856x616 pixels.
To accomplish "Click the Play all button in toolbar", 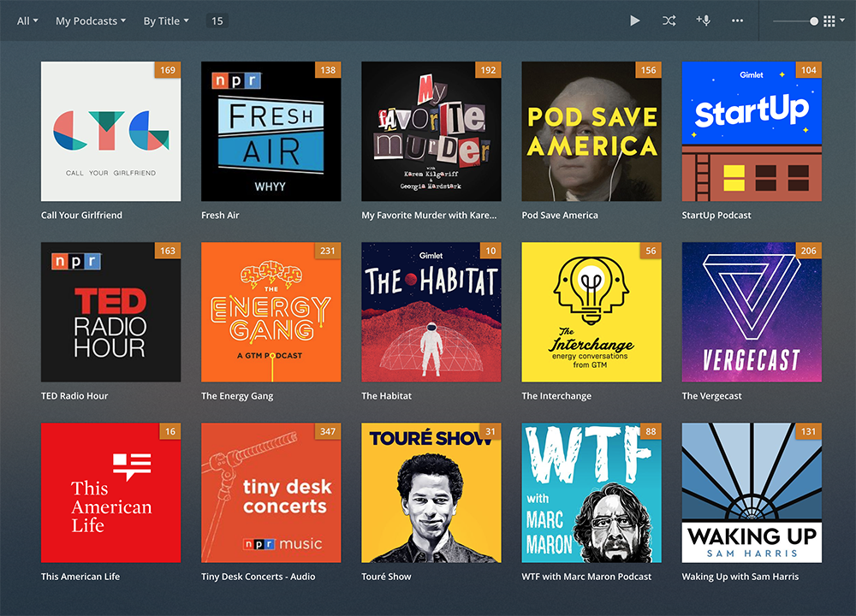I will (634, 21).
